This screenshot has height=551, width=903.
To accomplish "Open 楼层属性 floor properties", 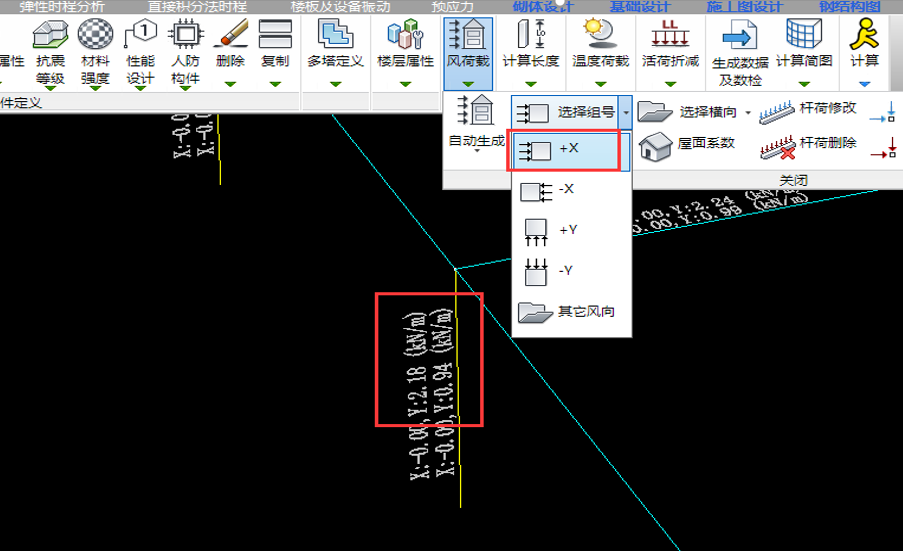I will 405,52.
